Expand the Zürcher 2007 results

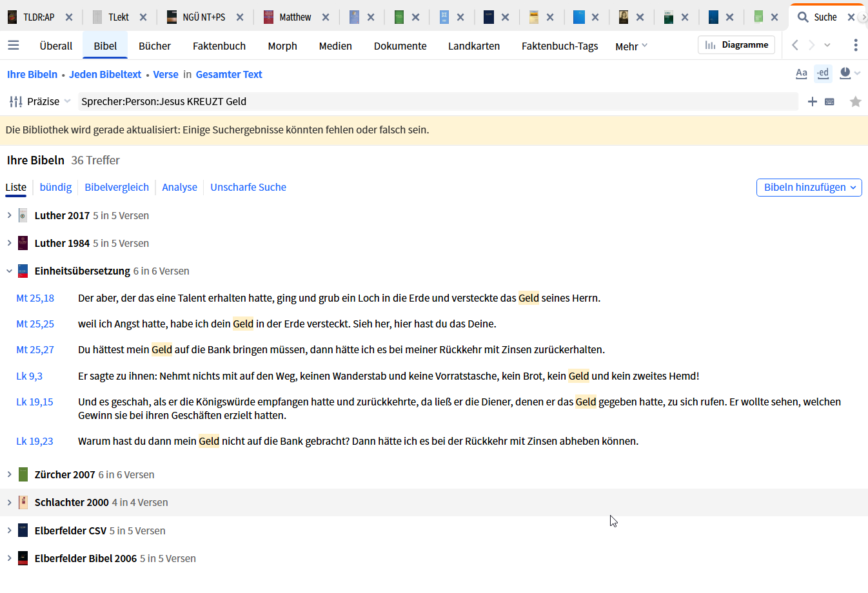(x=9, y=474)
